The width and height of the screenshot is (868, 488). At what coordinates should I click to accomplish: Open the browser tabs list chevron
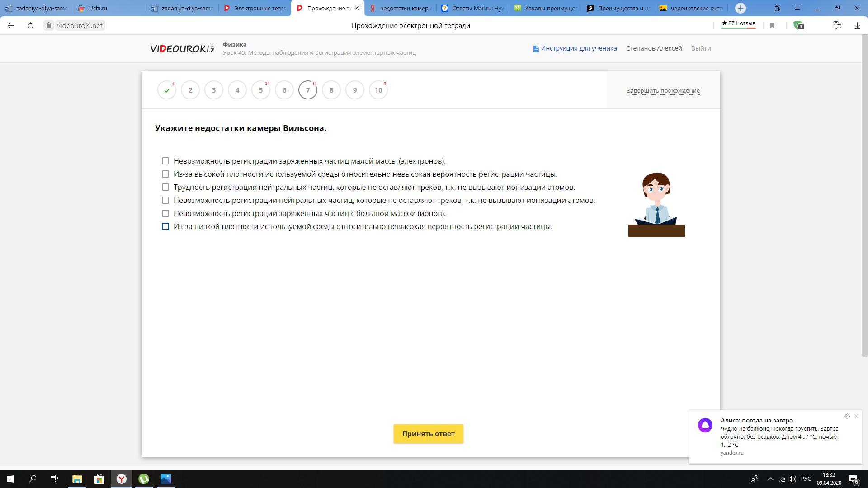click(x=777, y=8)
